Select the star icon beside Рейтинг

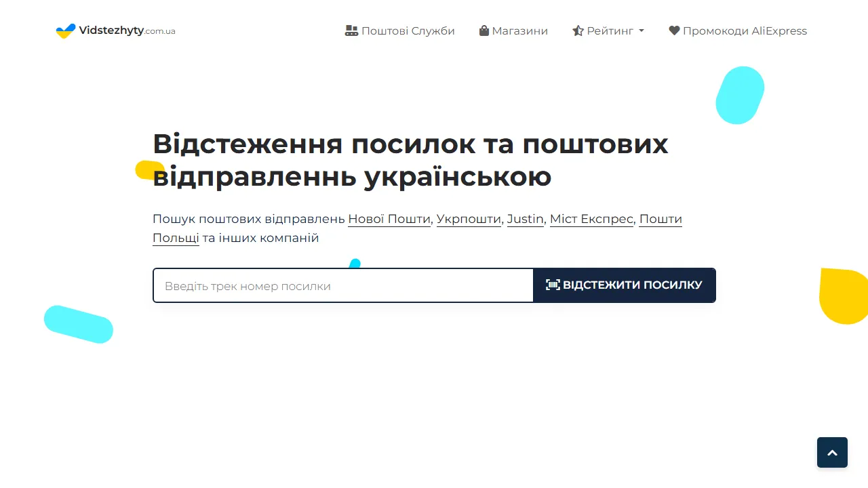tap(578, 30)
